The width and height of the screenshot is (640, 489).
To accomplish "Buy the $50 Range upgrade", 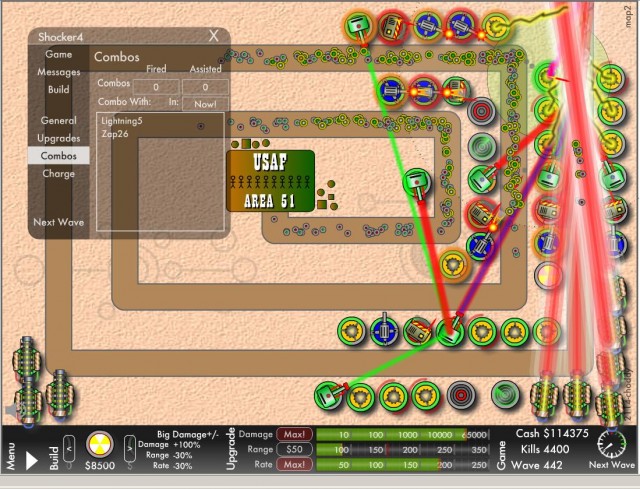I will tap(294, 449).
